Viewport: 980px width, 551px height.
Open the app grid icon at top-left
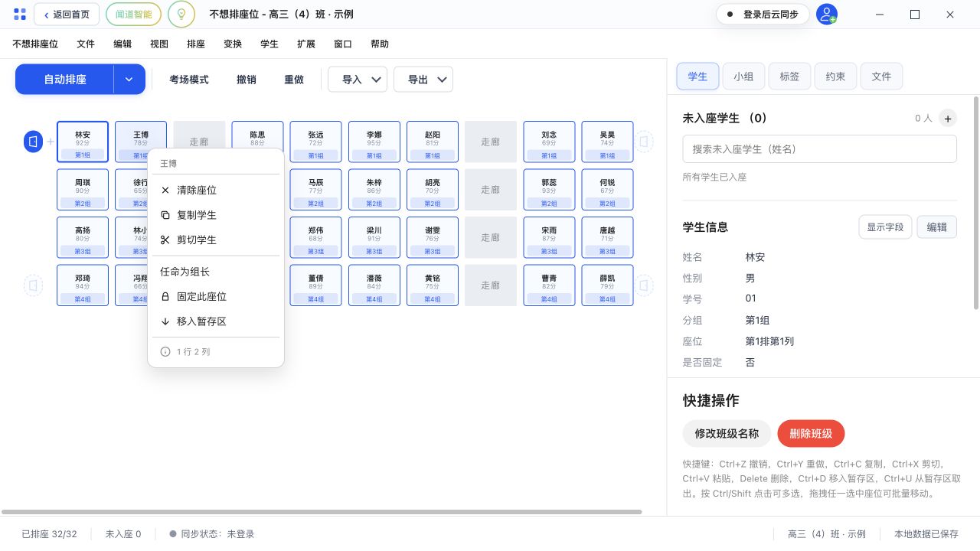pos(20,15)
